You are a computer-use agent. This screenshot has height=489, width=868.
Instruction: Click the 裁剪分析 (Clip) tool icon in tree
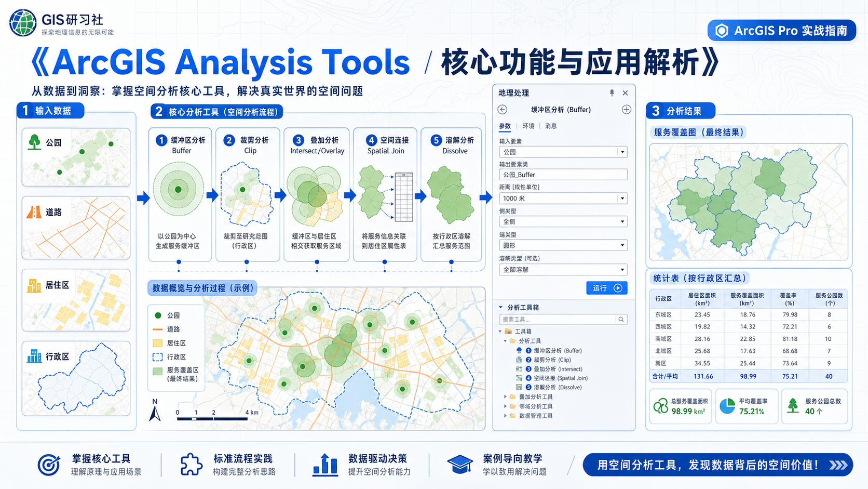coord(519,360)
